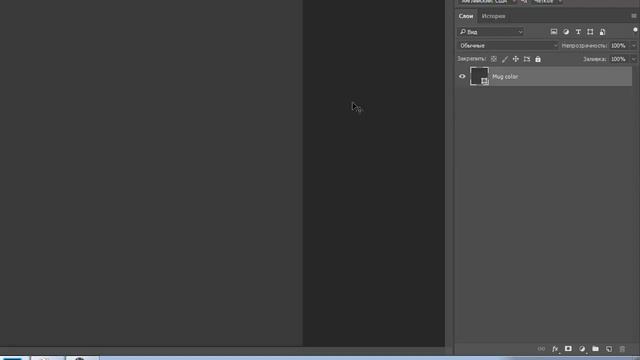Open the layer filter type Вид dropdown

491,32
